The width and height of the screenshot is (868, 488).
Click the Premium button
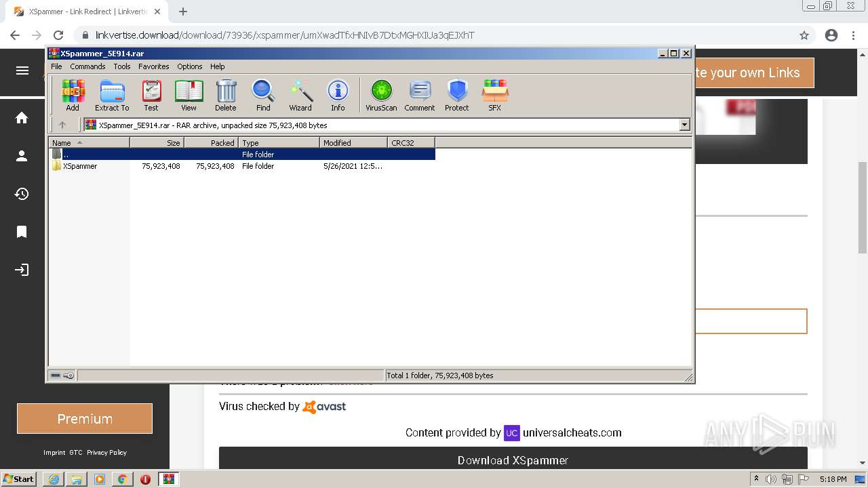coord(85,419)
